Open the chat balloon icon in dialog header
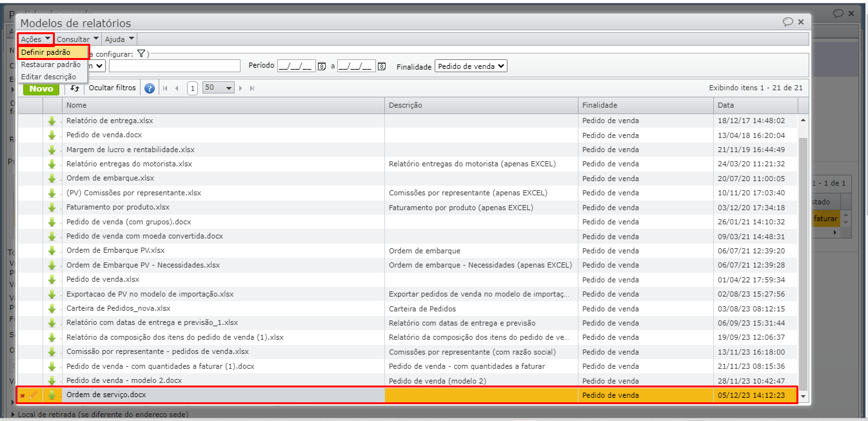Screen dimensions: 868x421 (x=787, y=22)
